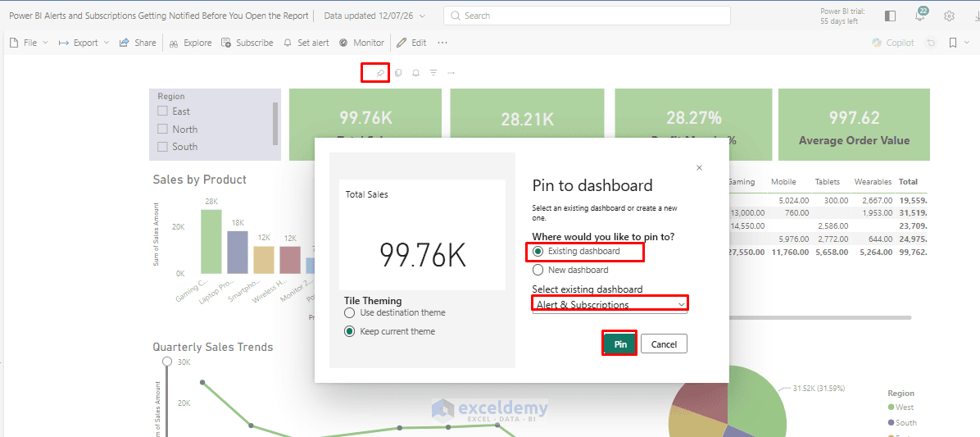Click the Region slicer scrollbar

coord(275,123)
